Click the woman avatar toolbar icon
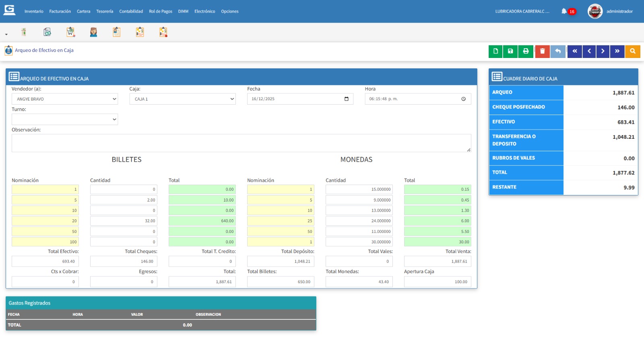This screenshot has height=362, width=644. pos(93,32)
